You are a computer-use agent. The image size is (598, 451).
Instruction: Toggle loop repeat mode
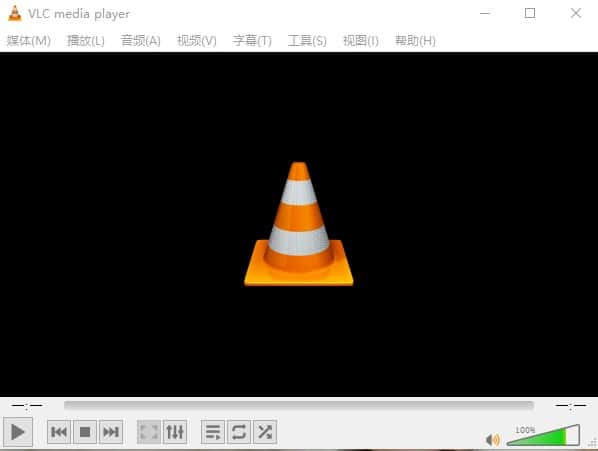pyautogui.click(x=239, y=432)
